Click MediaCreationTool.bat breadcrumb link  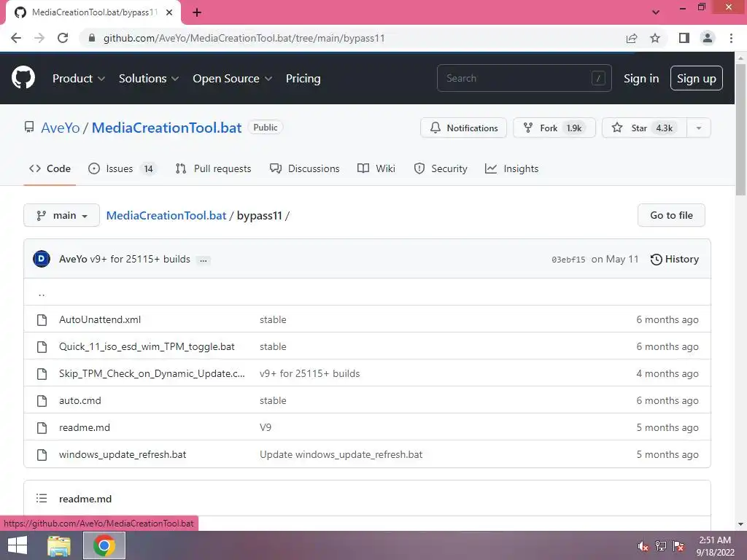click(x=166, y=215)
